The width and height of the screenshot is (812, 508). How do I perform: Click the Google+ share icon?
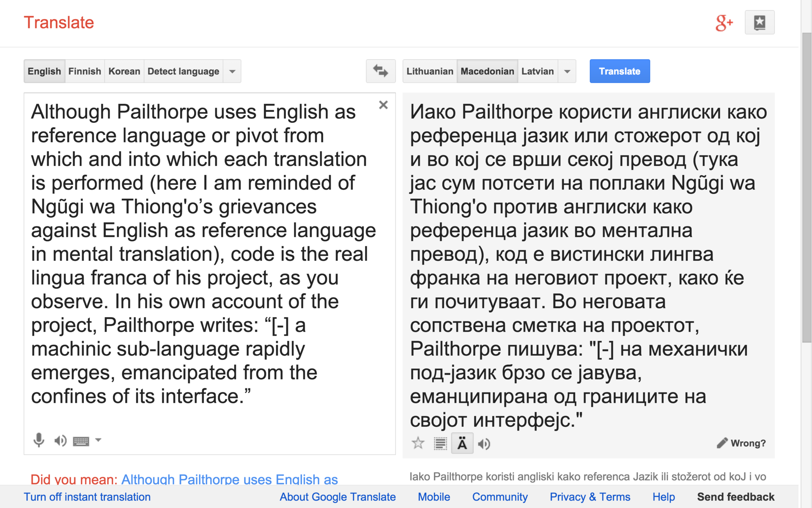pyautogui.click(x=724, y=23)
